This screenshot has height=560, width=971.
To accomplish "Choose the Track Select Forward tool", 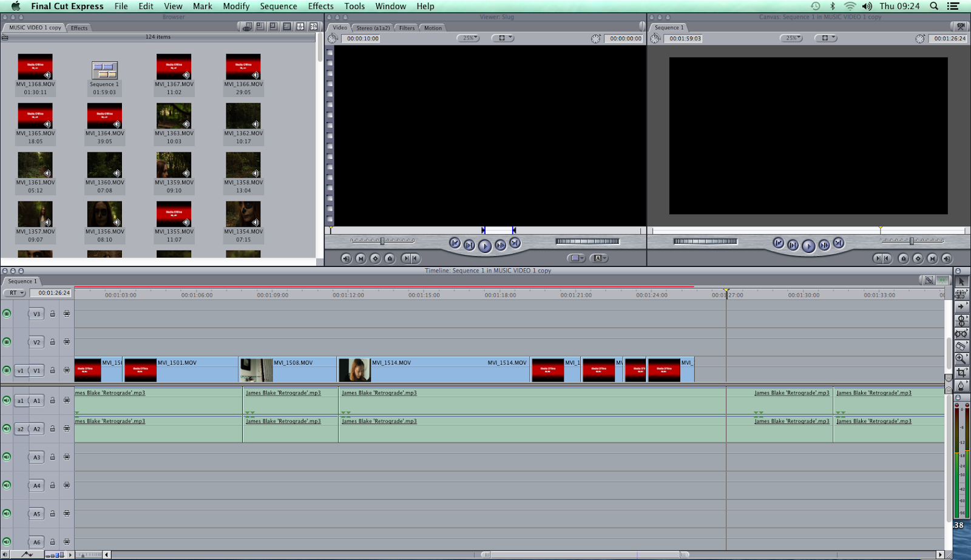I will (961, 307).
